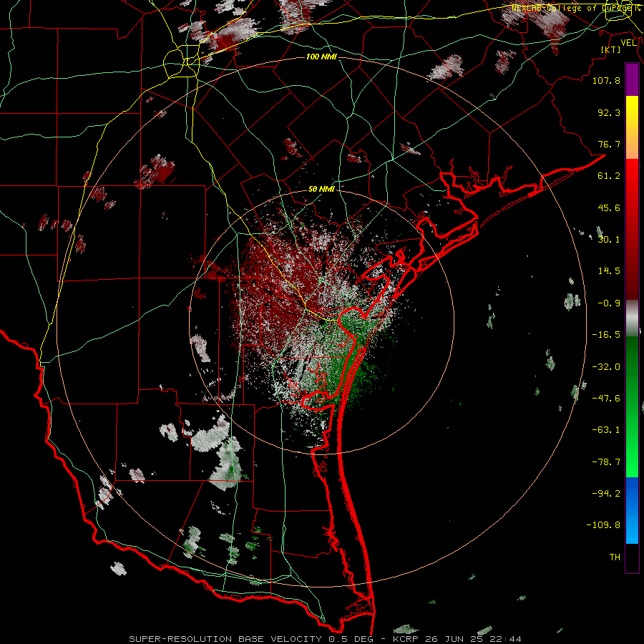The image size is (644, 644).
Task: Click the -109.8 legend value
Action: [603, 525]
